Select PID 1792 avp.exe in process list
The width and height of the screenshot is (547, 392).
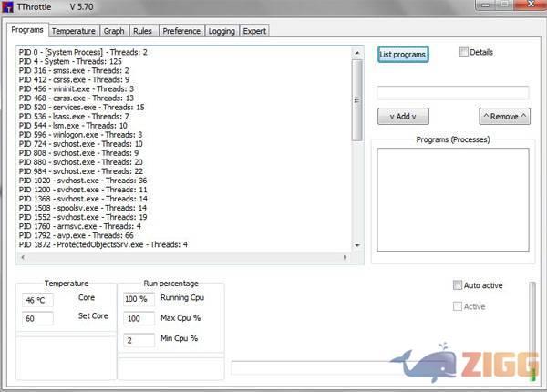click(x=72, y=235)
